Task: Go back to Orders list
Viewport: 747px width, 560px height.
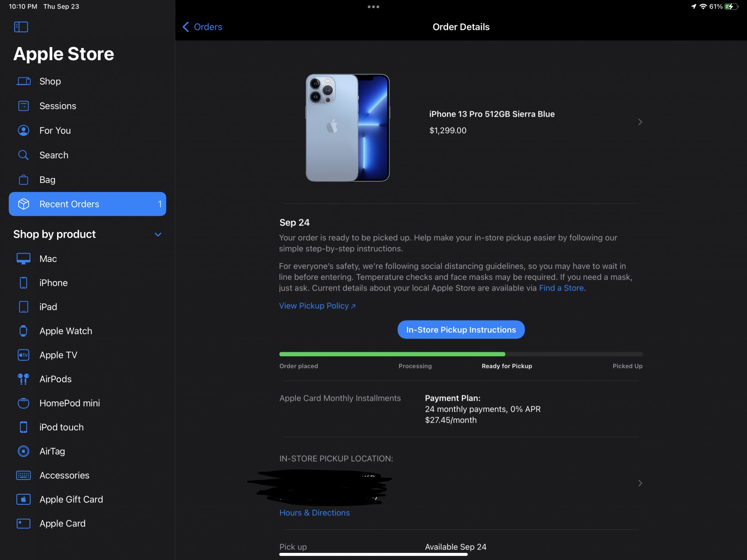Action: click(202, 27)
